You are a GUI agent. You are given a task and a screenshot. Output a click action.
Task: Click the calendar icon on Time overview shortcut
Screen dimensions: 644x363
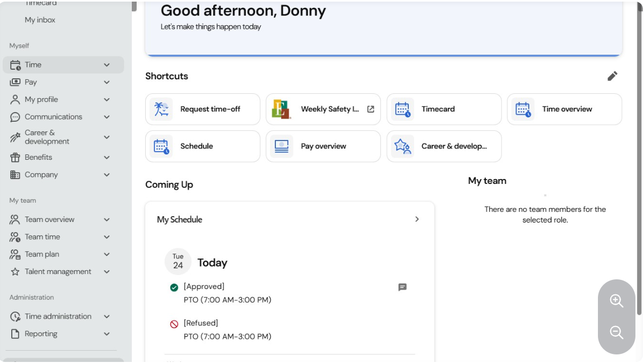[523, 109]
